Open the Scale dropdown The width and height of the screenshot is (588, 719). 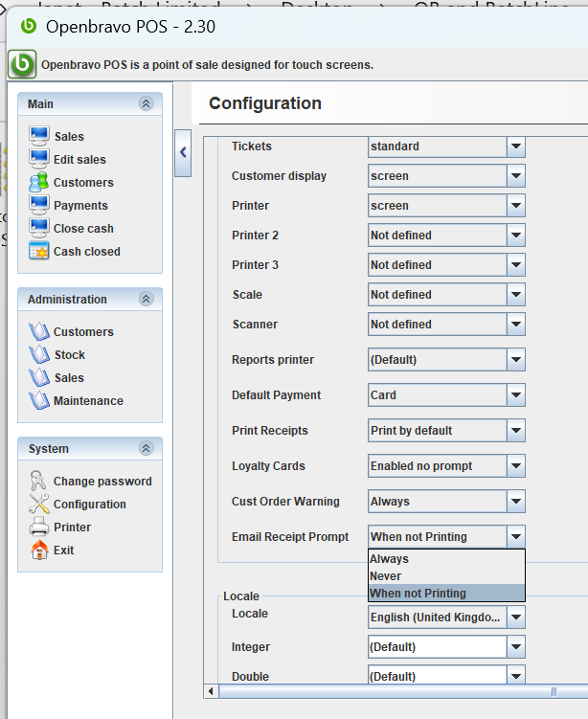pos(516,294)
